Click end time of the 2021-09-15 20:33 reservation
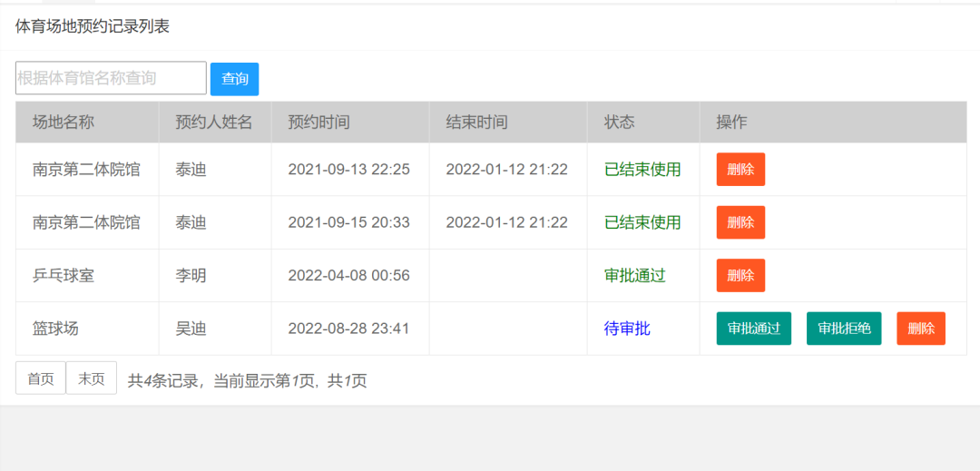Image resolution: width=980 pixels, height=471 pixels. tap(507, 222)
